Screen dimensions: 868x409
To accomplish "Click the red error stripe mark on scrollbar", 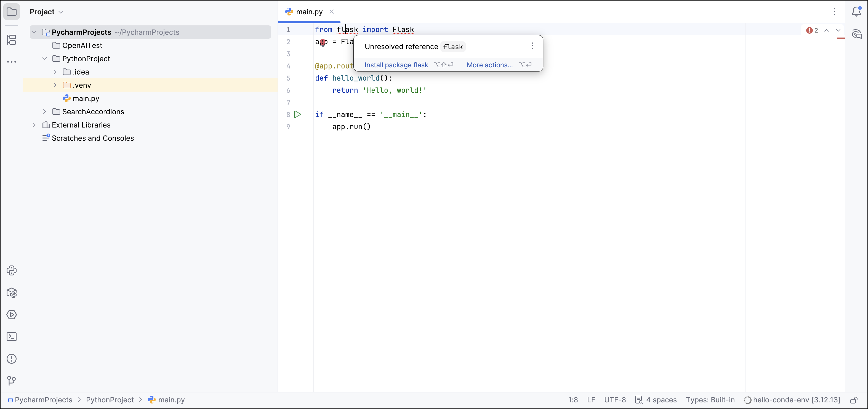I will click(841, 38).
